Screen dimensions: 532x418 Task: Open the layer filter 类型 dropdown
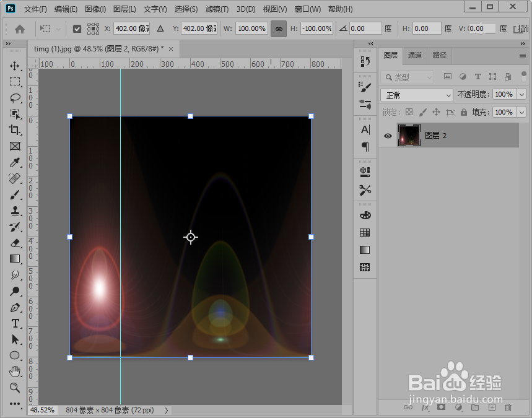[407, 77]
